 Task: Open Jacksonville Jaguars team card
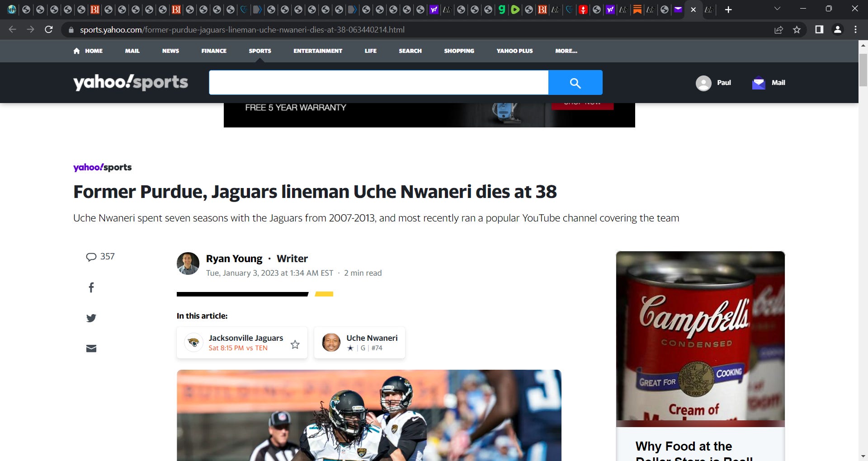242,343
